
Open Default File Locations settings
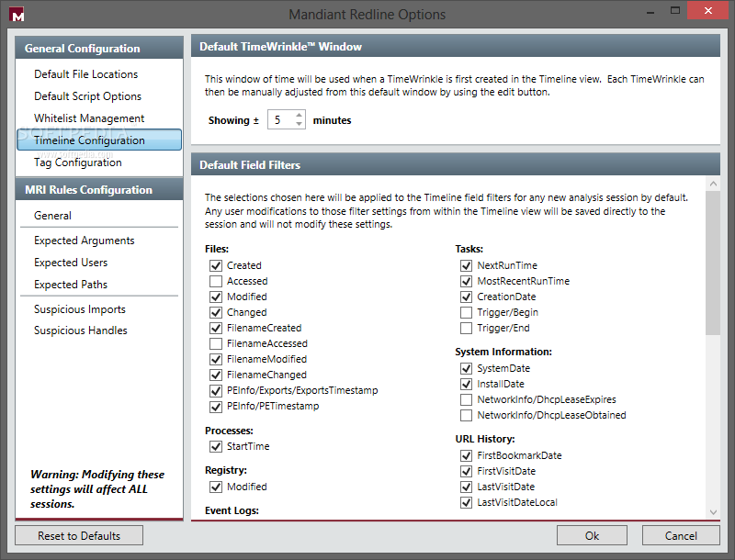point(85,74)
